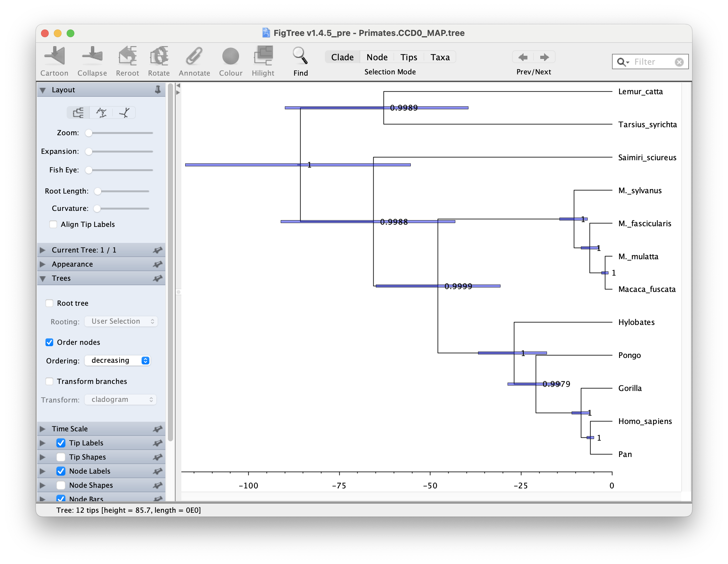Switch selection mode to Taxa
This screenshot has width=728, height=564.
(440, 57)
